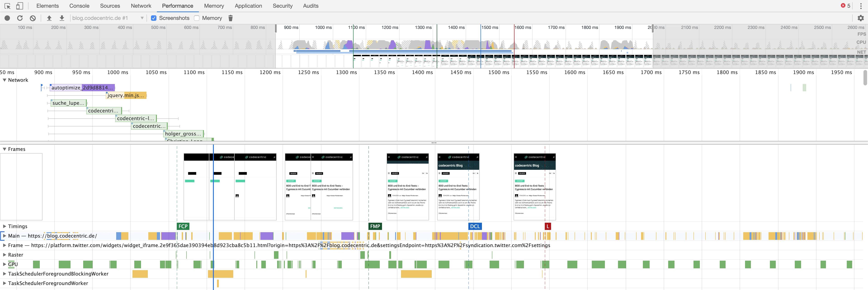This screenshot has height=290, width=868.
Task: Open the blog.codecentric.de #1 recording dropdown
Action: click(x=108, y=18)
